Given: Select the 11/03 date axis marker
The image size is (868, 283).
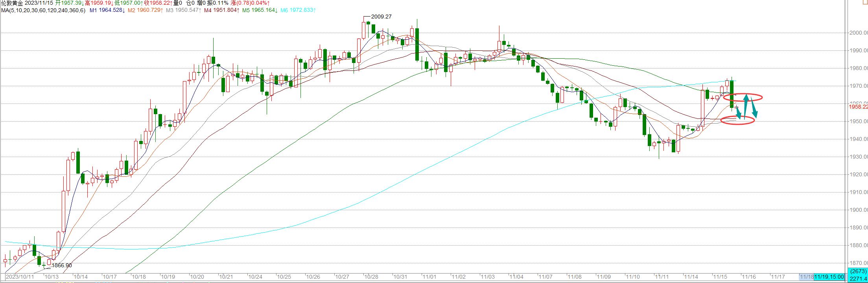Looking at the screenshot, I should coord(488,277).
